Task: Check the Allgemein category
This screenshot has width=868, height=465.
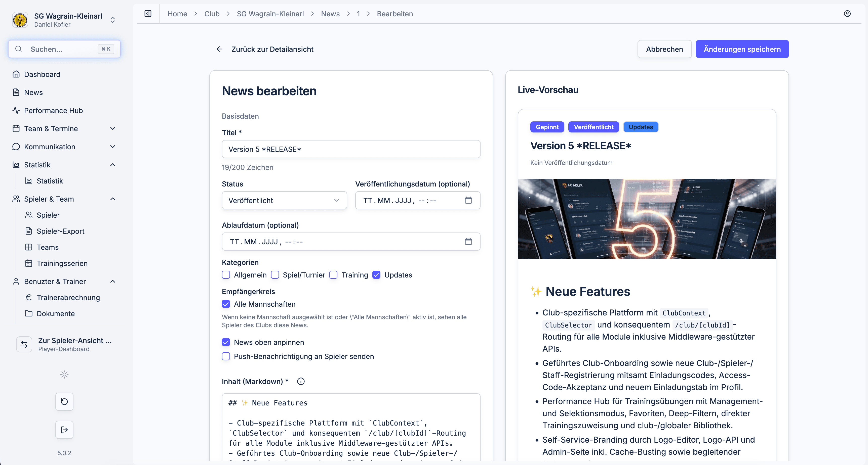Action: coord(226,275)
